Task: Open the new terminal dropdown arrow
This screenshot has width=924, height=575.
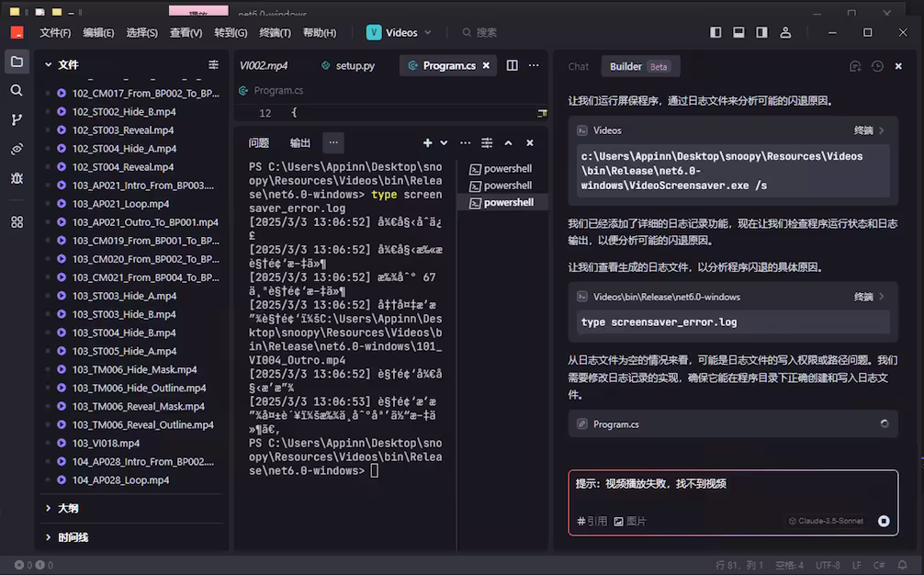Action: click(444, 142)
